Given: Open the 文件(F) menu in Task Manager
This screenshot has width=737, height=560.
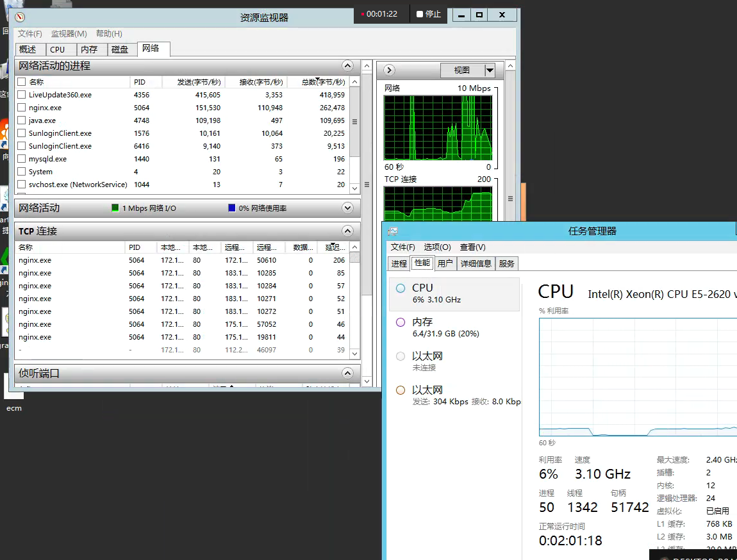Looking at the screenshot, I should click(x=403, y=247).
